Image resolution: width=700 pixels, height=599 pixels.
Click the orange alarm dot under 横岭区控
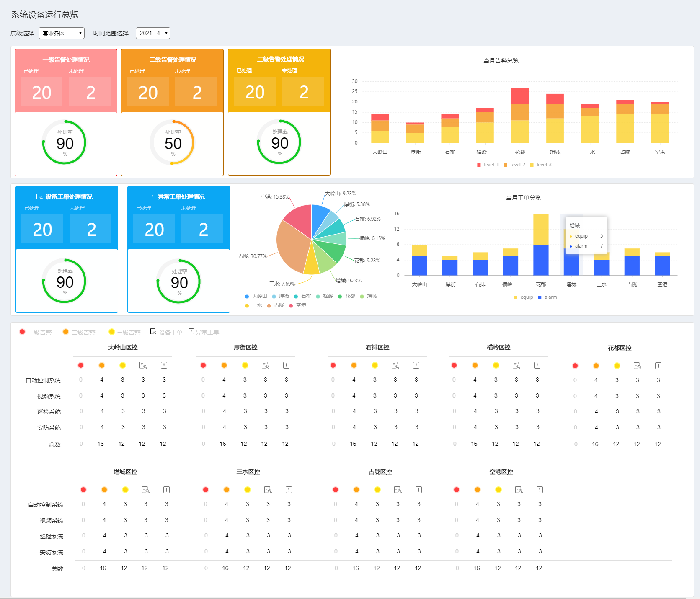[475, 365]
